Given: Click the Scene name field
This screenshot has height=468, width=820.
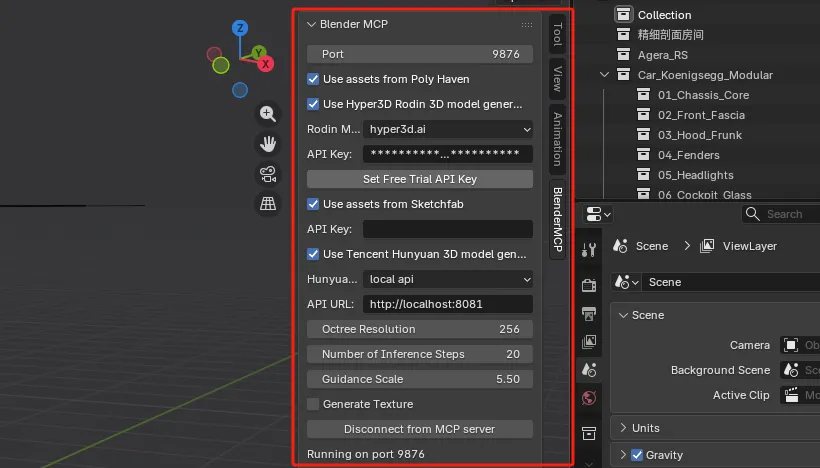Looking at the screenshot, I should point(732,282).
